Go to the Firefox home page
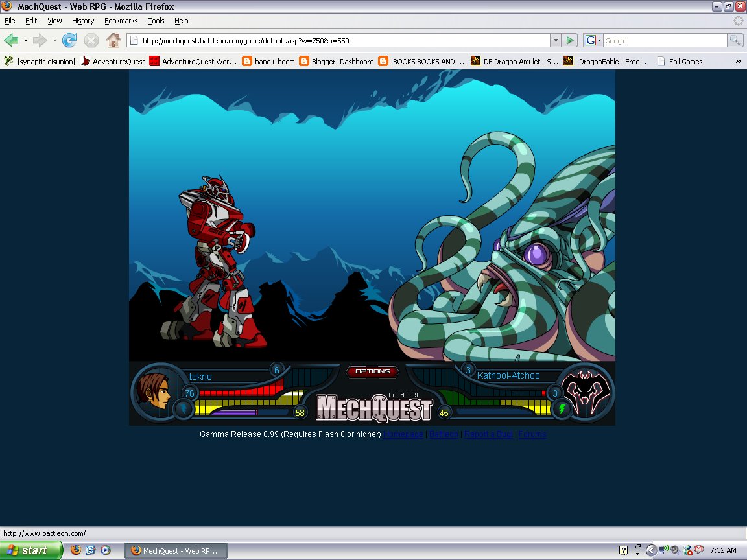The image size is (747, 560). coord(113,40)
